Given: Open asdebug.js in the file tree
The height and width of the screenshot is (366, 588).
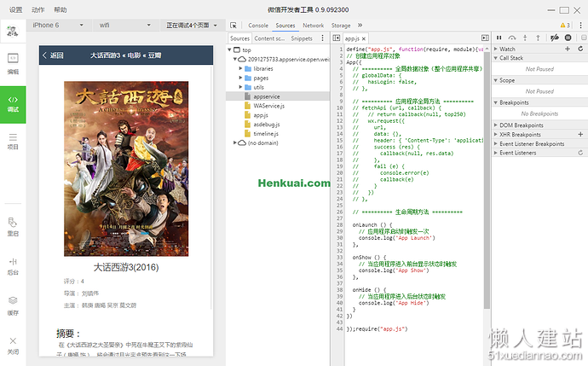Looking at the screenshot, I should point(267,125).
